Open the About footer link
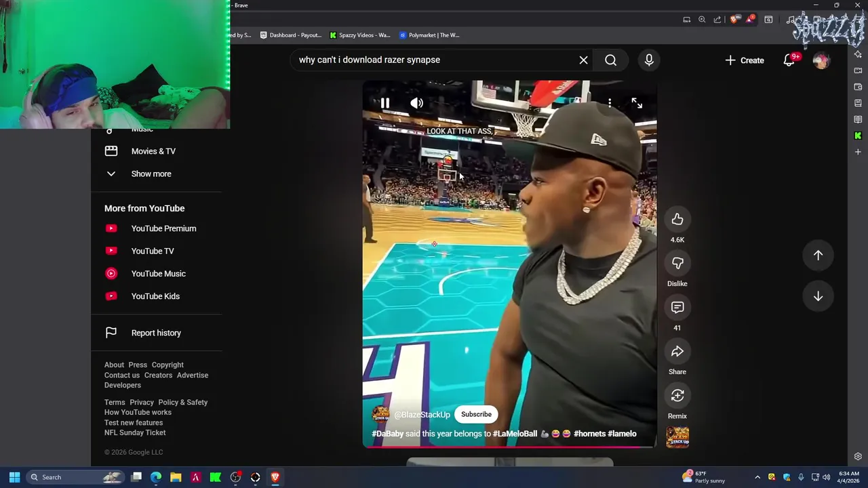The height and width of the screenshot is (488, 868). [x=114, y=365]
